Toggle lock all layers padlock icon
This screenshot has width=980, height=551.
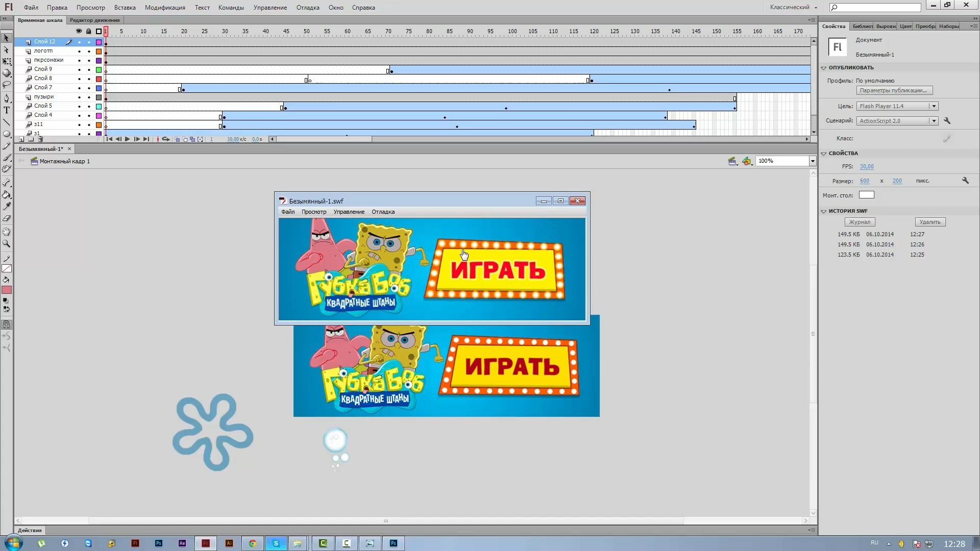pyautogui.click(x=89, y=31)
